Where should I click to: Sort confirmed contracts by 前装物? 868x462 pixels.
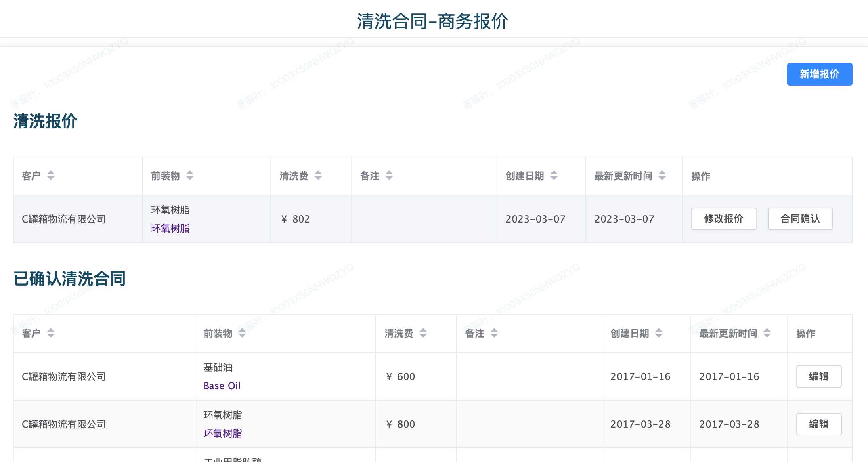242,333
